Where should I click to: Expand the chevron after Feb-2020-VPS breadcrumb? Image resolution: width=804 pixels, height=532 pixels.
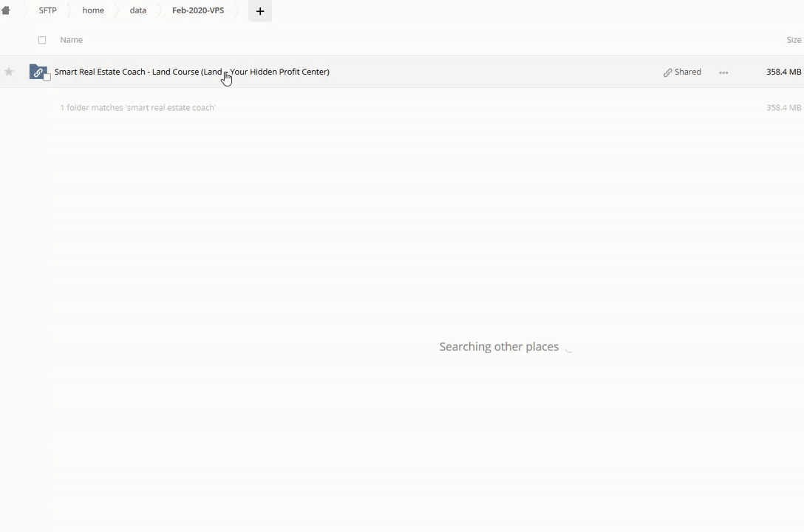[x=238, y=10]
